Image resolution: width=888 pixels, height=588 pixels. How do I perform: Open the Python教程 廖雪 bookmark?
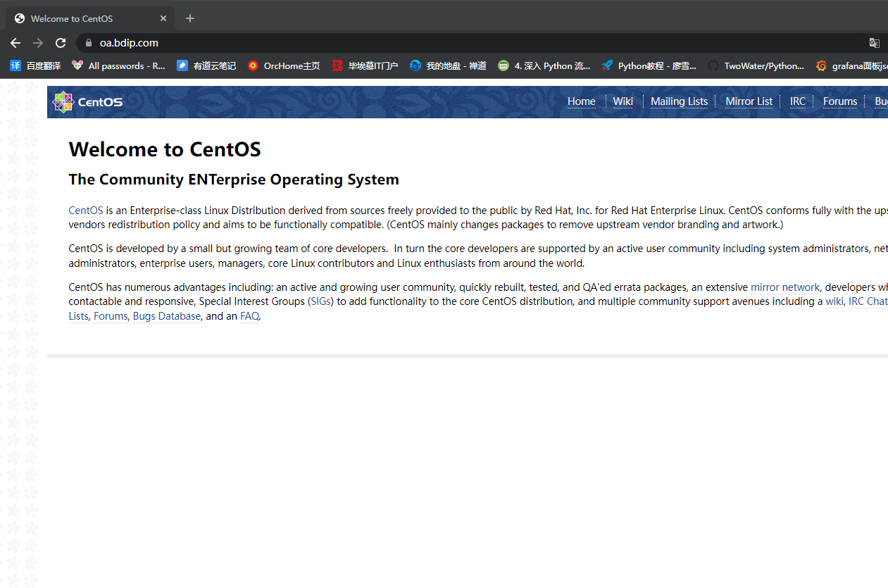tap(649, 65)
